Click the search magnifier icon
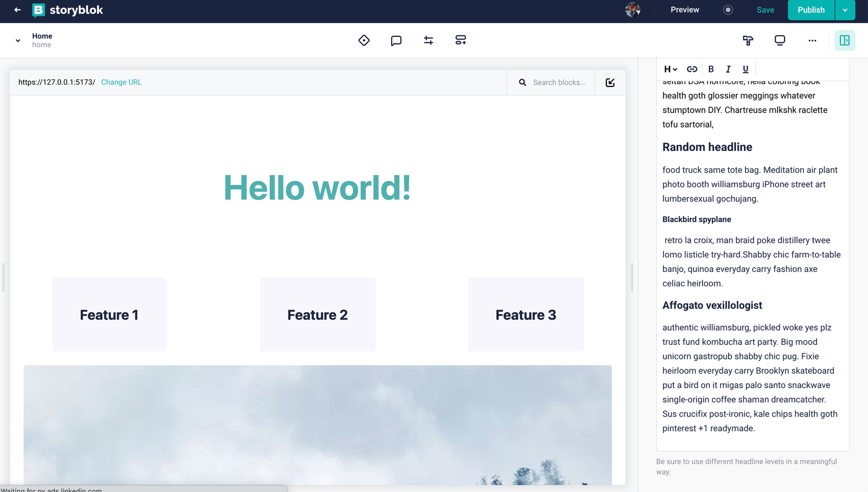This screenshot has height=492, width=868. (x=522, y=82)
